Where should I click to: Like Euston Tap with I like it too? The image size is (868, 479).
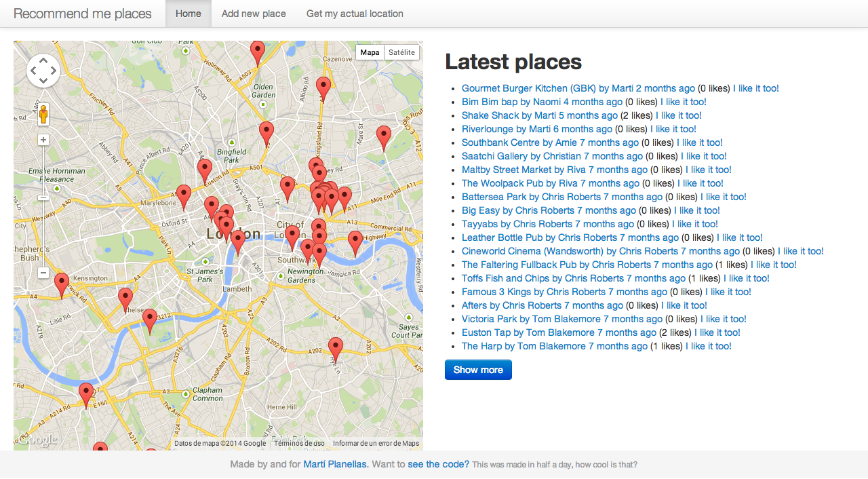(717, 332)
